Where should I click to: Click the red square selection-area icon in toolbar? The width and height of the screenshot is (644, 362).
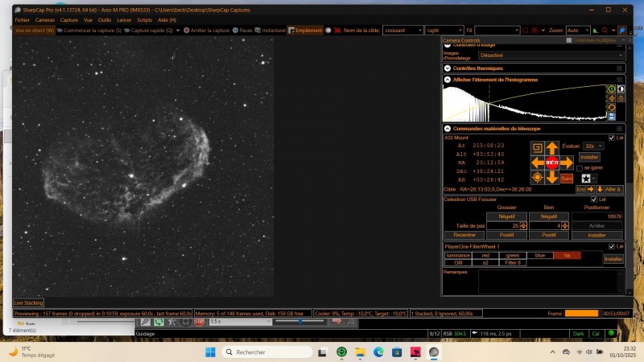[525, 31]
